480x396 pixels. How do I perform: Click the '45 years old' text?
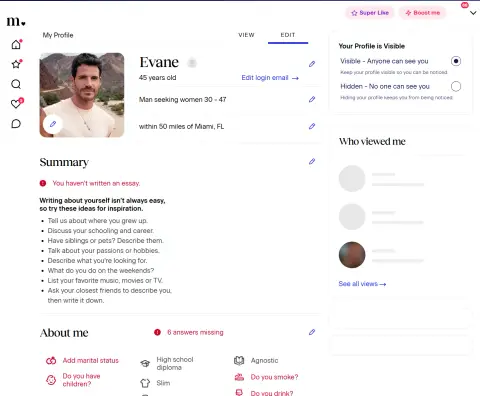(157, 78)
